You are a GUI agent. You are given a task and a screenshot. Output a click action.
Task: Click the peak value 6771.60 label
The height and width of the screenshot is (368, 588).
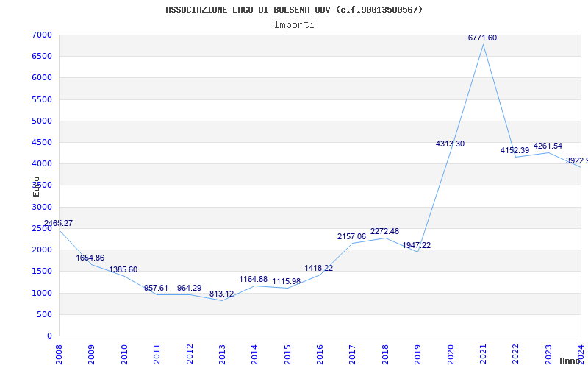coord(482,38)
